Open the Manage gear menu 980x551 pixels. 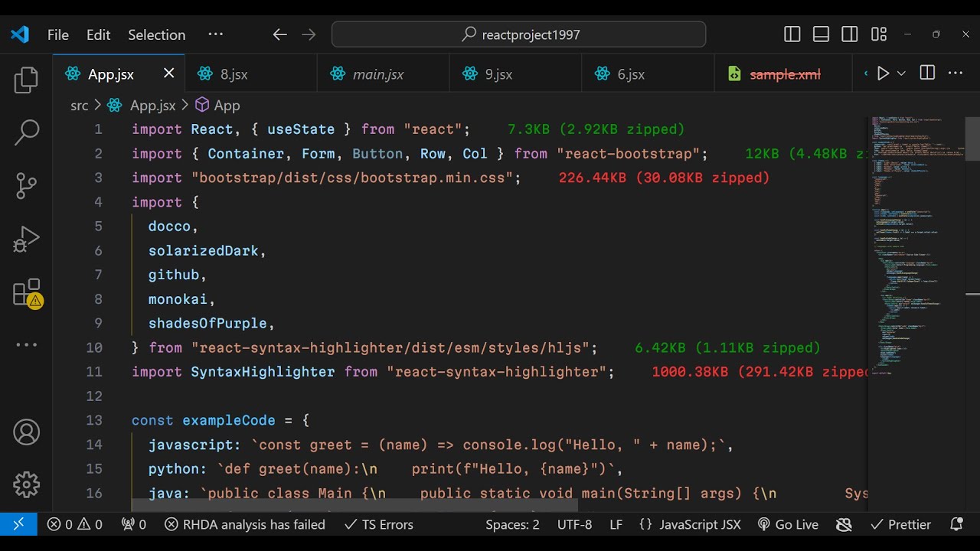click(26, 485)
